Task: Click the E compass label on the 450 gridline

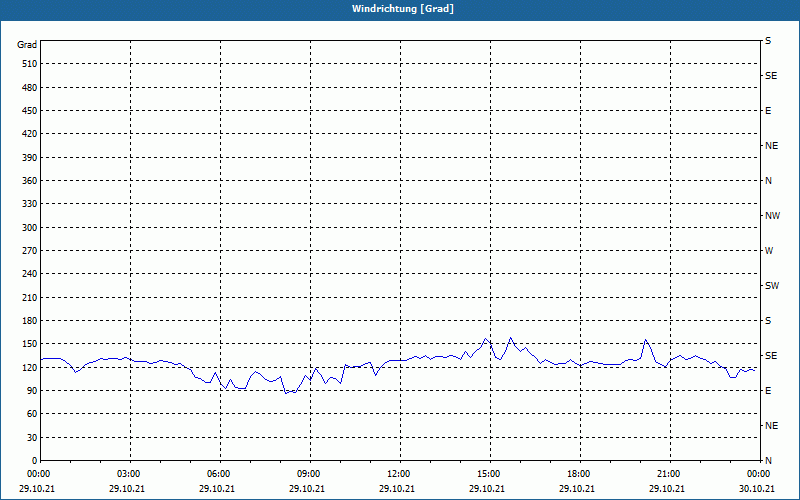Action: point(768,111)
